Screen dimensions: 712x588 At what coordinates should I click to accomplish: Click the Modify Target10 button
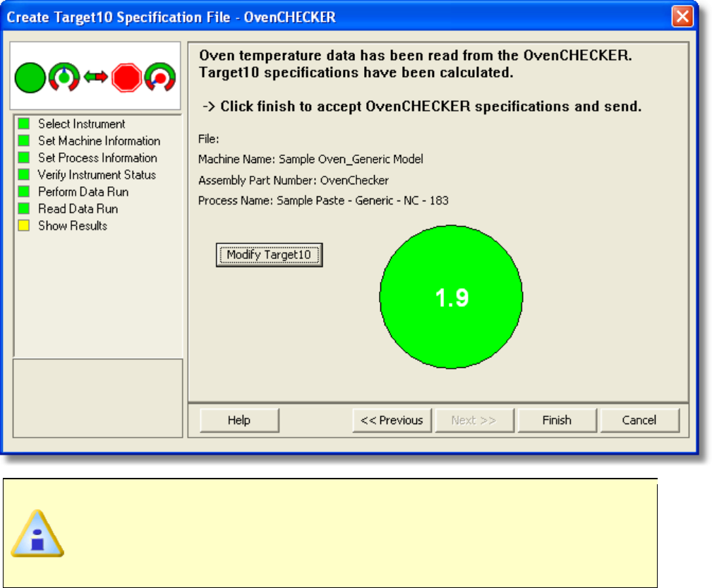pyautogui.click(x=270, y=255)
